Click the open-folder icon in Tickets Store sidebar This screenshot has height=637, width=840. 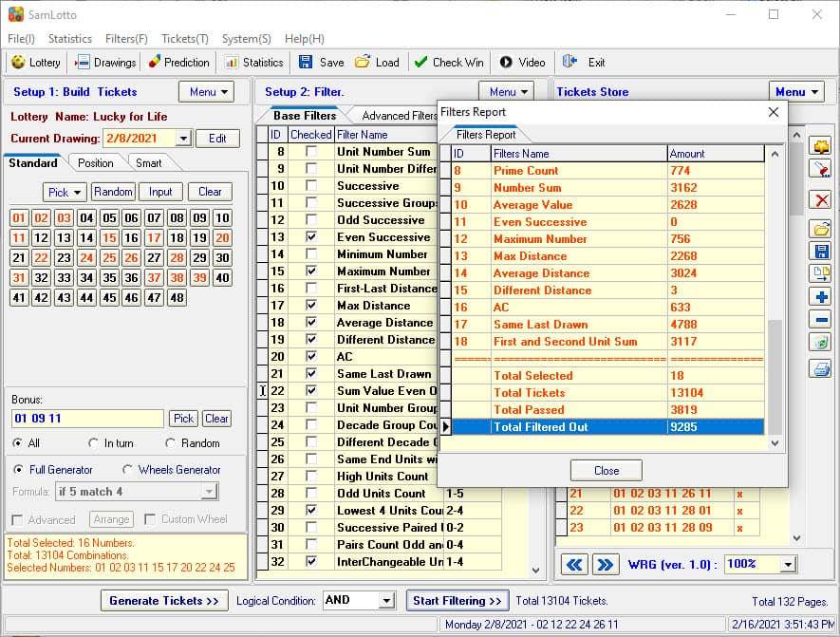[821, 230]
